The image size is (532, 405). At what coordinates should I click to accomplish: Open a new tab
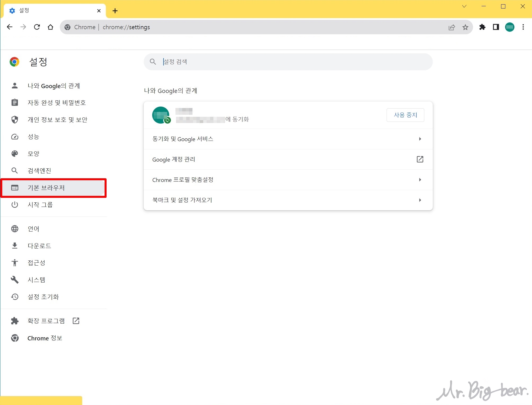tap(115, 11)
